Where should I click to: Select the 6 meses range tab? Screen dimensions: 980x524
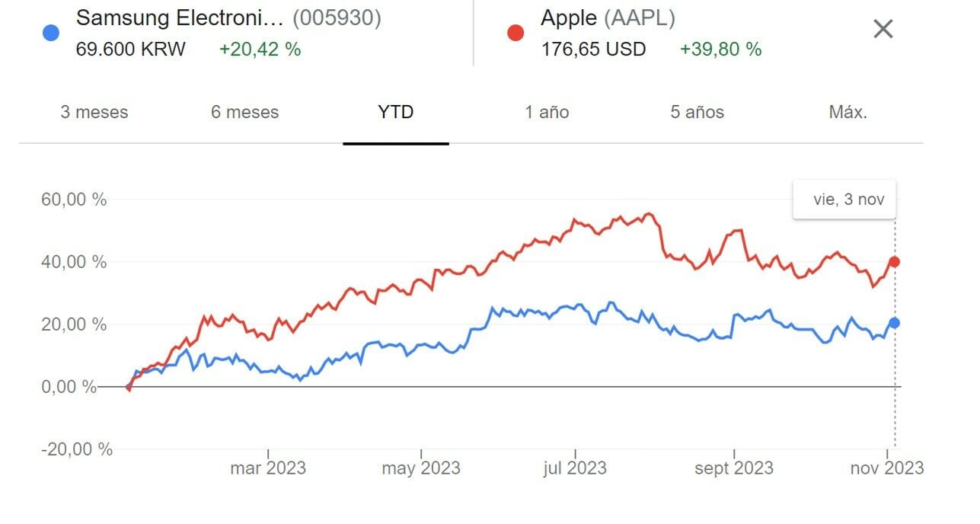[245, 113]
